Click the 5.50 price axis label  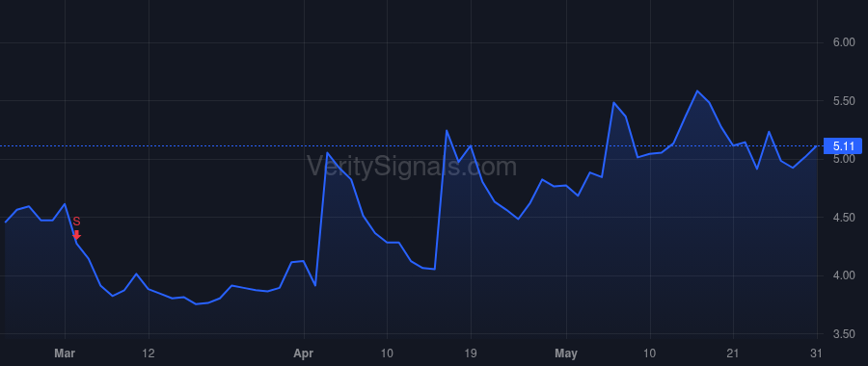click(x=844, y=101)
